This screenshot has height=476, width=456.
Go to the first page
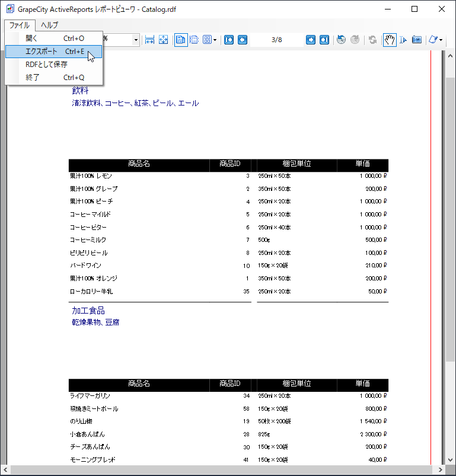coord(228,40)
